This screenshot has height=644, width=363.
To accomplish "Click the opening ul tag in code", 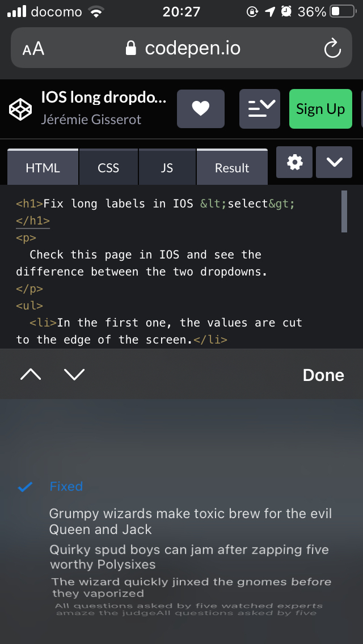I will point(29,306).
